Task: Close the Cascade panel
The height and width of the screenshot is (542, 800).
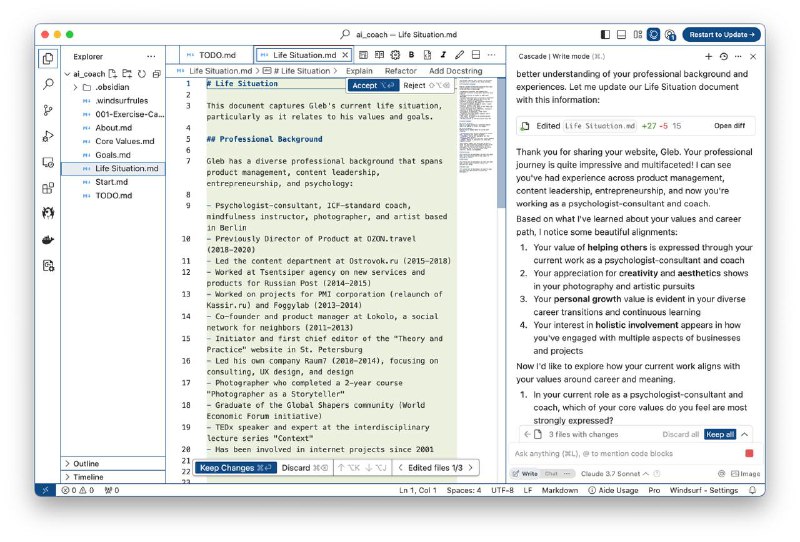Action: coord(753,56)
